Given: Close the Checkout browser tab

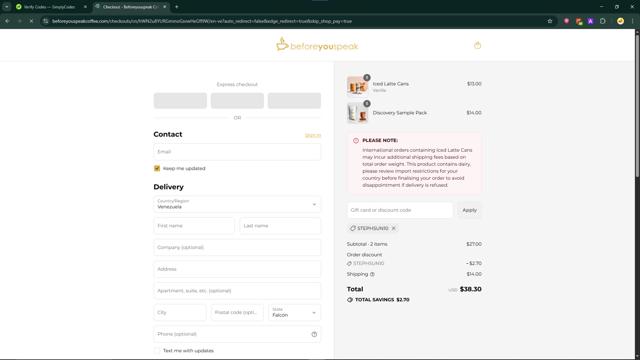Looking at the screenshot, I should tap(164, 7).
